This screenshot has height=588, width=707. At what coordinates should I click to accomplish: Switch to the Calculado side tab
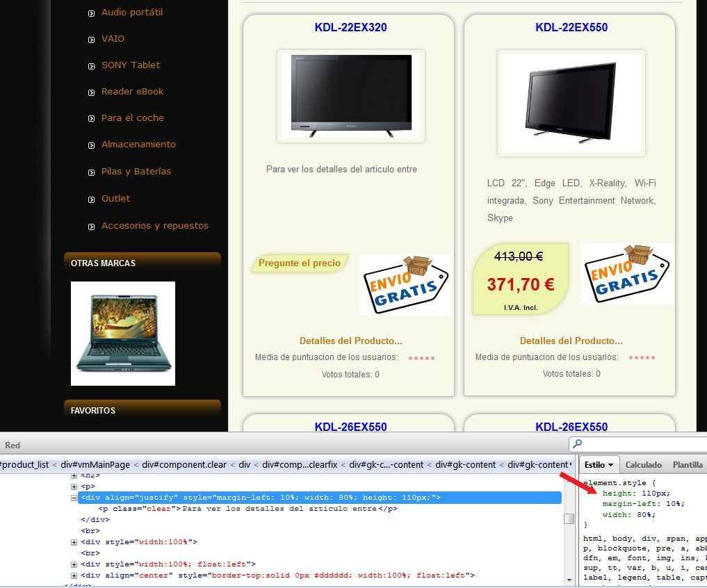[x=644, y=464]
